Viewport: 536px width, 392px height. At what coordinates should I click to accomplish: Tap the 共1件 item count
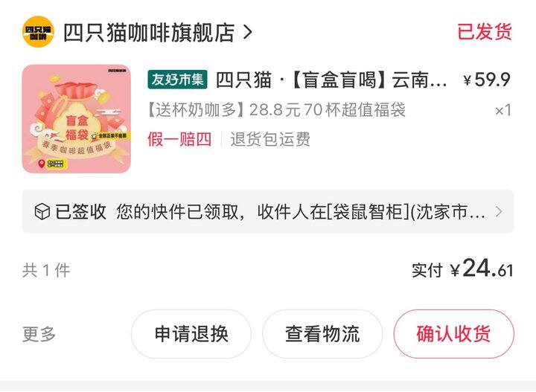click(x=46, y=271)
